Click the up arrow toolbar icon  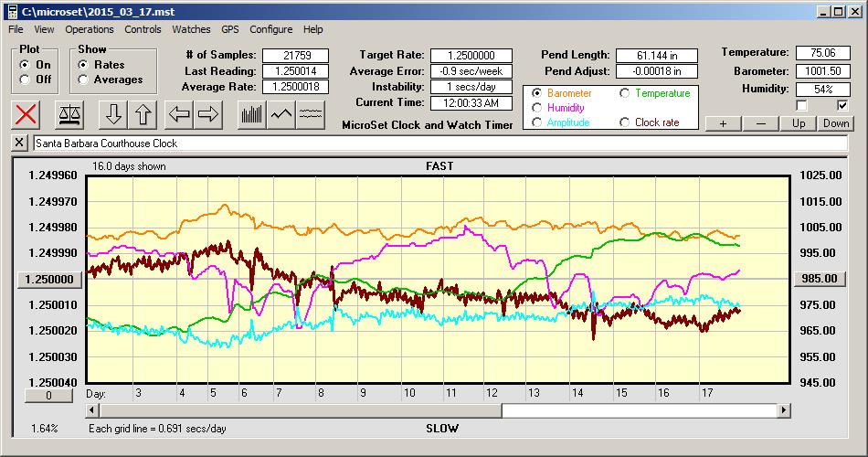pos(143,114)
